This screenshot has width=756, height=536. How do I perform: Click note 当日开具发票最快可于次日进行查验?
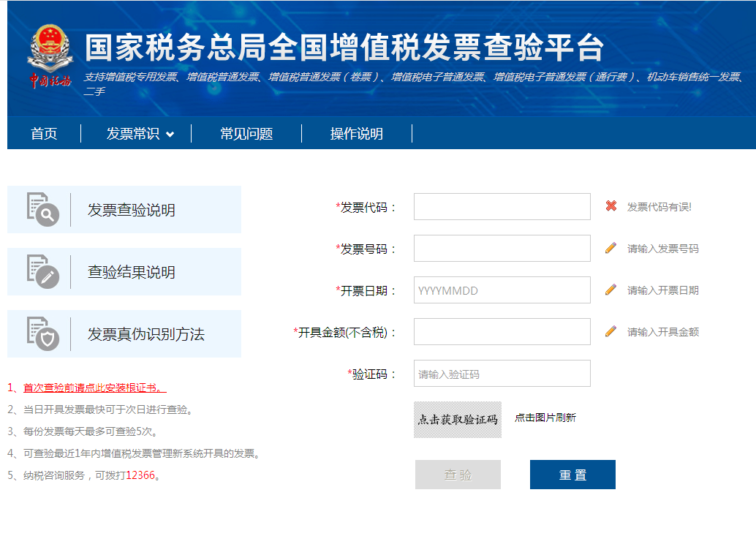100,409
